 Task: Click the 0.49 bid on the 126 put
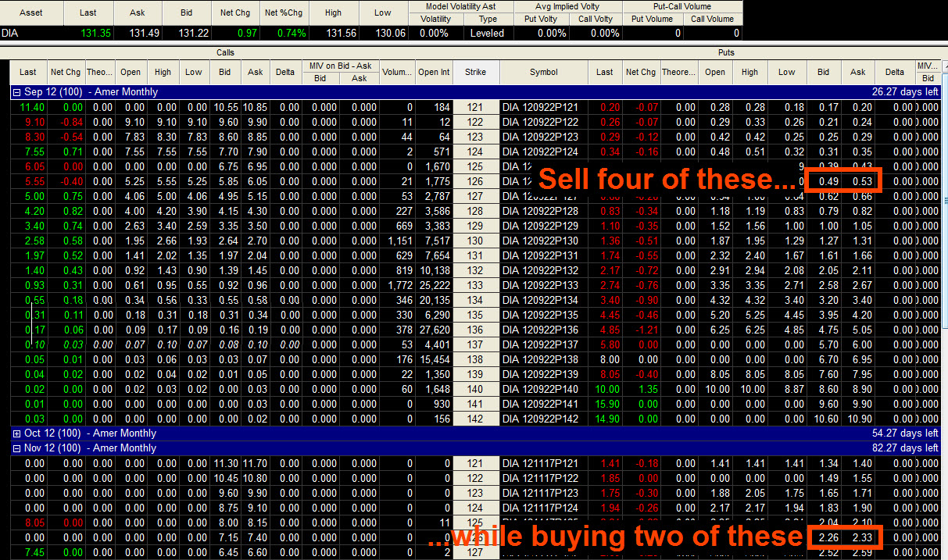pos(824,182)
